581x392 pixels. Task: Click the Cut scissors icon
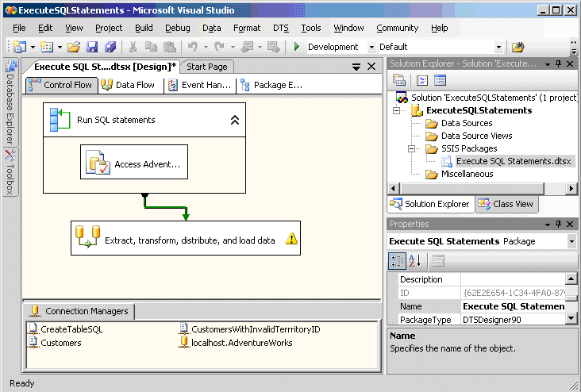[133, 47]
